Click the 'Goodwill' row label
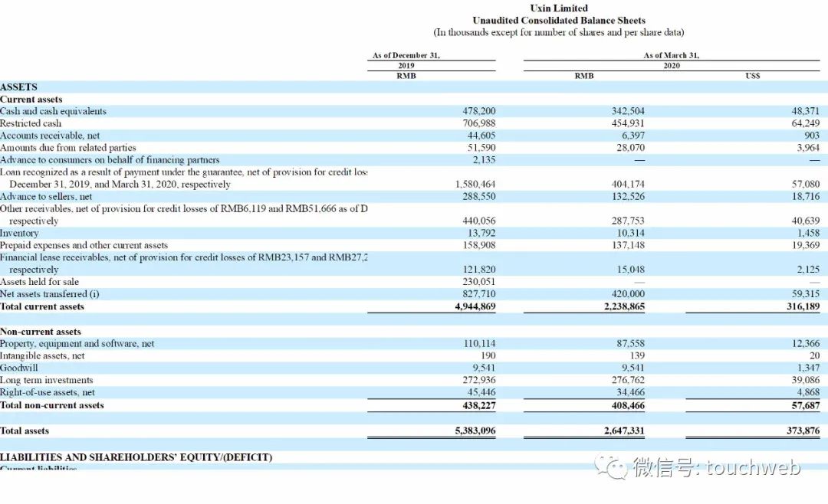 click(x=19, y=368)
